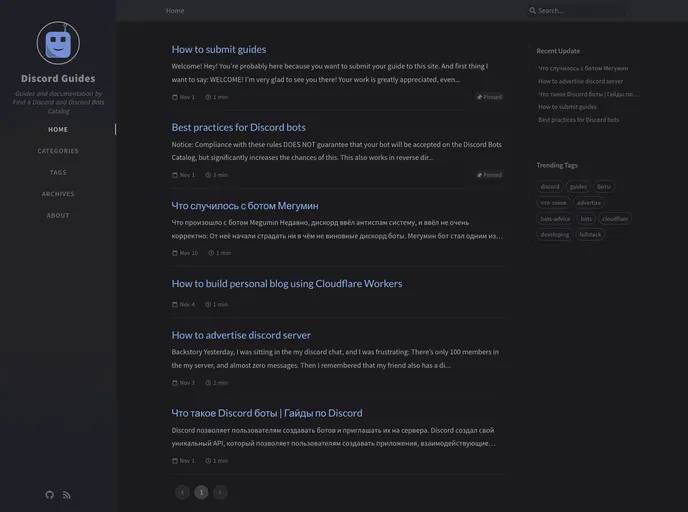
Task: Click the Pinned badge on Best practices post
Action: point(489,175)
